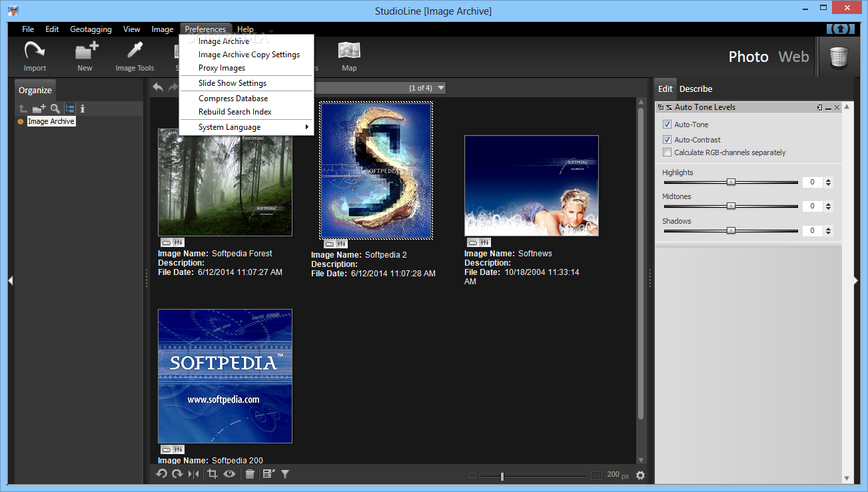Open the gear settings icon at bottom right
Image resolution: width=868 pixels, height=492 pixels.
641,475
